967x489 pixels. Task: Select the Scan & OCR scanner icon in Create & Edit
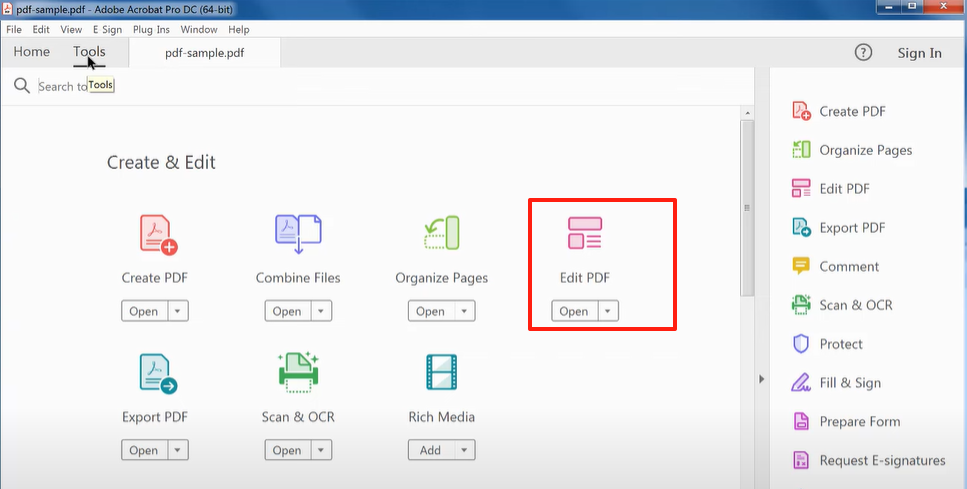298,372
